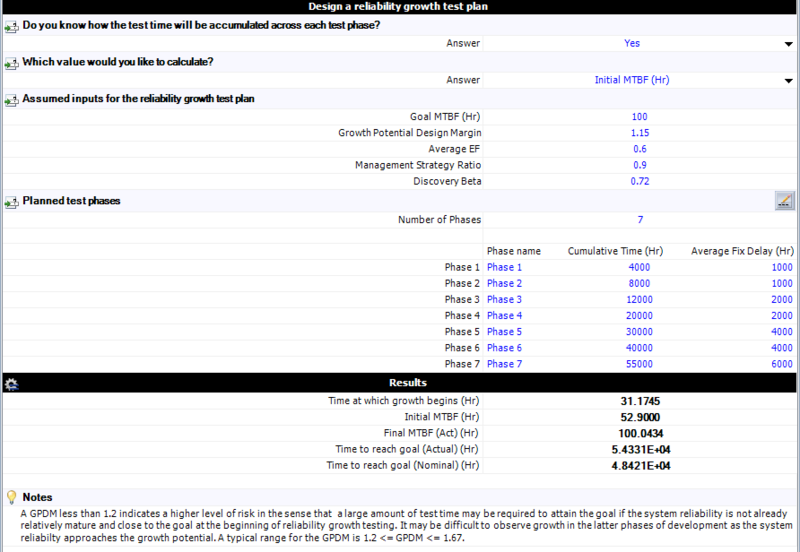800x552 pixels.
Task: Select Phase 5 cumulative time 30000
Action: [639, 332]
